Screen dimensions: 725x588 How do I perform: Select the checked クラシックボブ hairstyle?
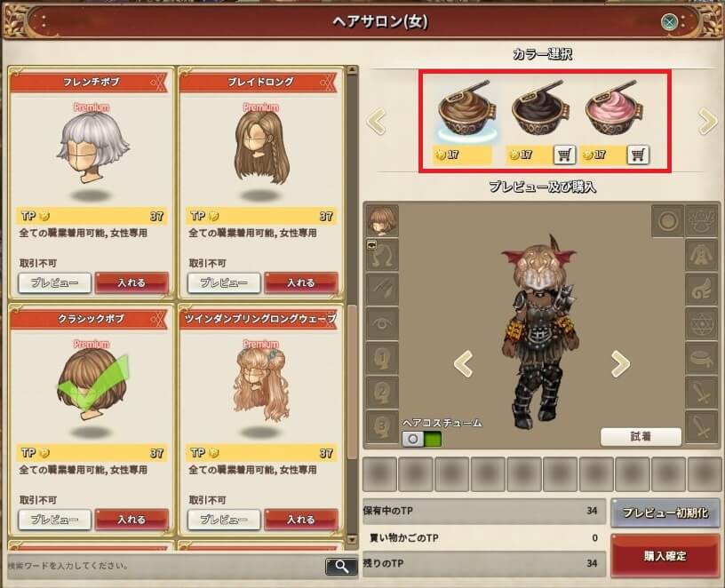[92, 385]
